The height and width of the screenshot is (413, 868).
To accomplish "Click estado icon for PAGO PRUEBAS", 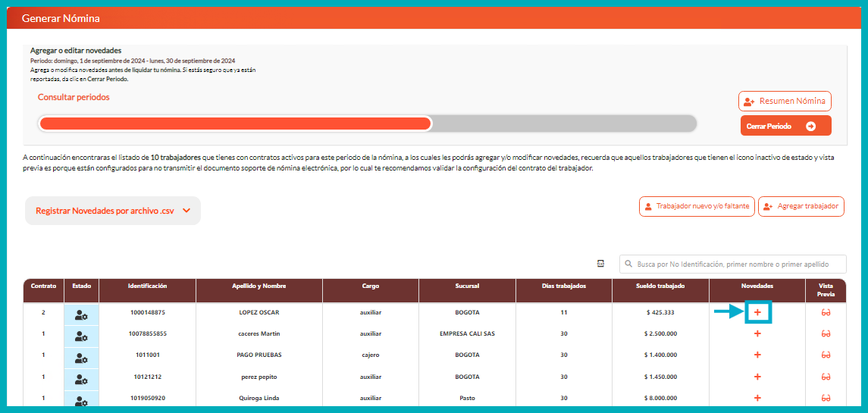I will [x=81, y=358].
